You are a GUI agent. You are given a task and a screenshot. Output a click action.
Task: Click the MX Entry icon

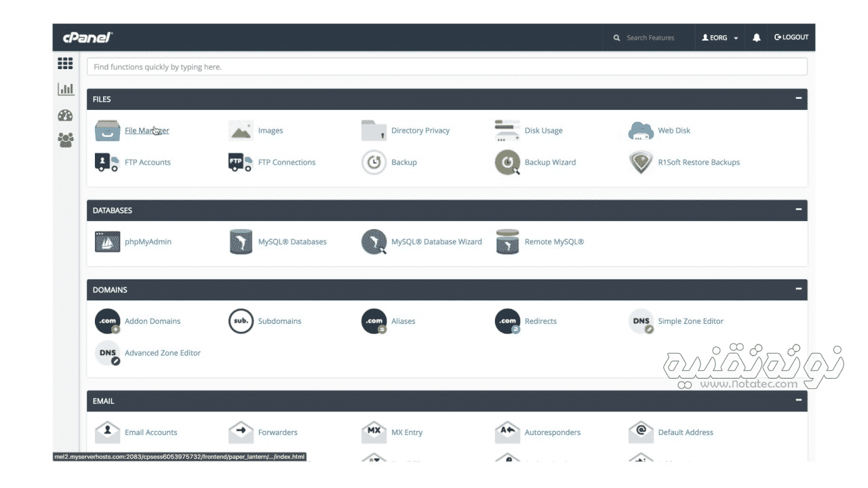pyautogui.click(x=374, y=432)
